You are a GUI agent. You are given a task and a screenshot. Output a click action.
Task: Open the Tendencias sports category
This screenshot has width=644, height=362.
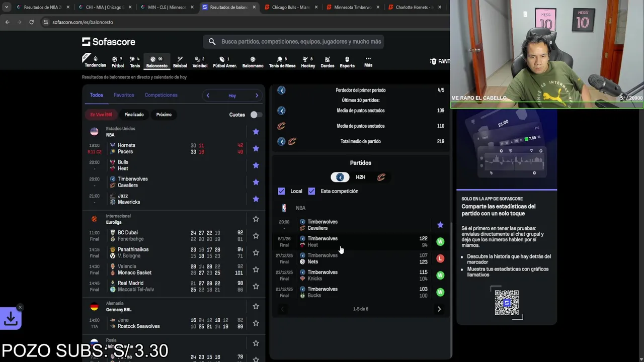[x=95, y=61]
